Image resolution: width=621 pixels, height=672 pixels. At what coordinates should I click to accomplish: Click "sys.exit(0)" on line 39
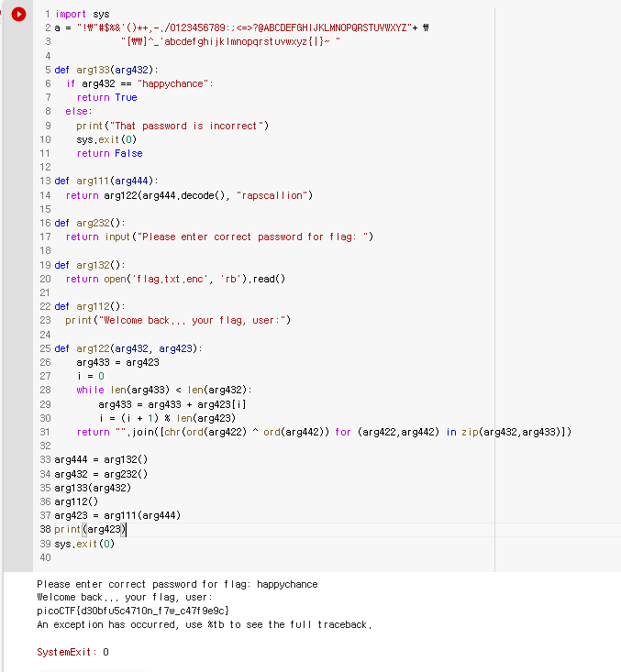(x=84, y=544)
